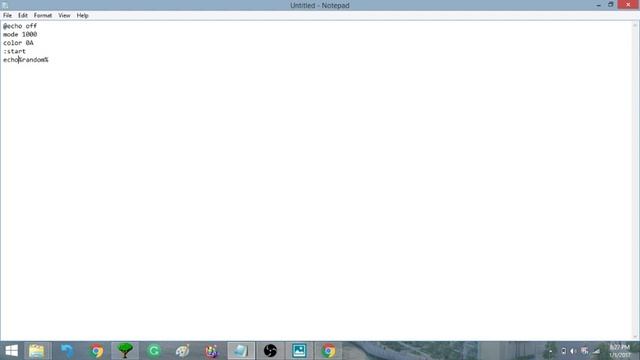Open the File menu
640x360 pixels.
coord(7,16)
